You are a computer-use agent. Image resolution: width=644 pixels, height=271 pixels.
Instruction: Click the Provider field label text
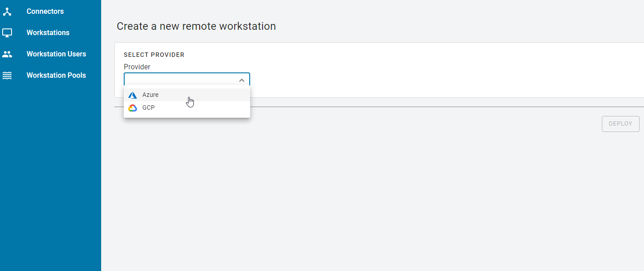click(137, 67)
